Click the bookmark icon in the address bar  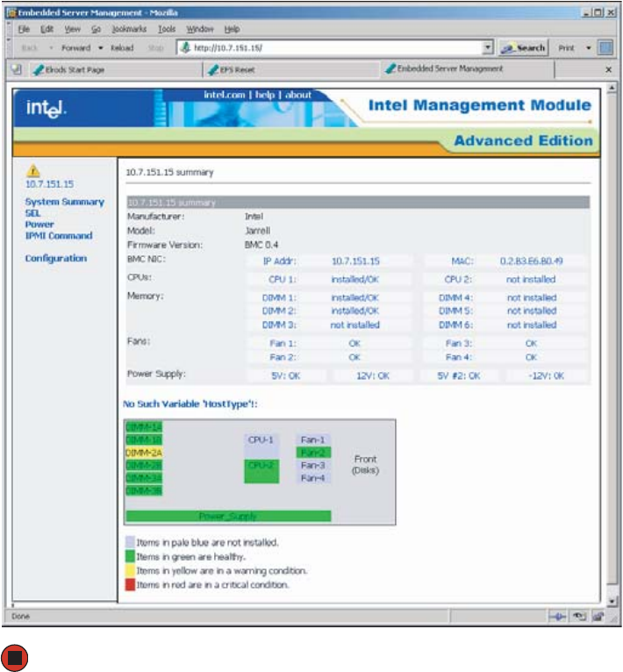[x=185, y=47]
